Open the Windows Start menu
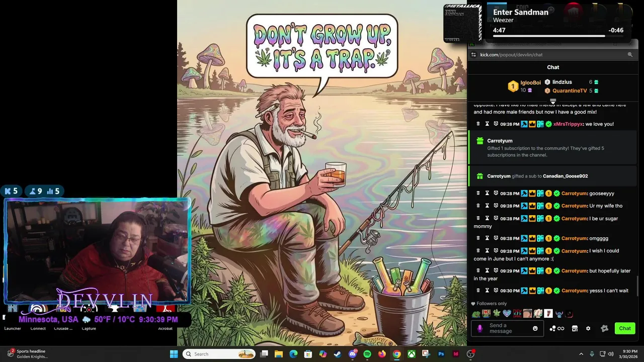Viewport: 644px width, 362px height. click(x=174, y=354)
